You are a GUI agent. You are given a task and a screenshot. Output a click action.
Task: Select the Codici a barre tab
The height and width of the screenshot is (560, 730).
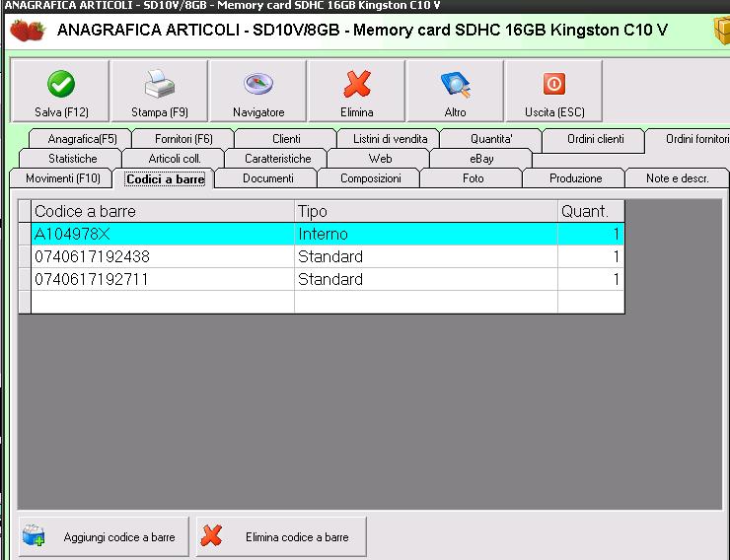pos(165,179)
